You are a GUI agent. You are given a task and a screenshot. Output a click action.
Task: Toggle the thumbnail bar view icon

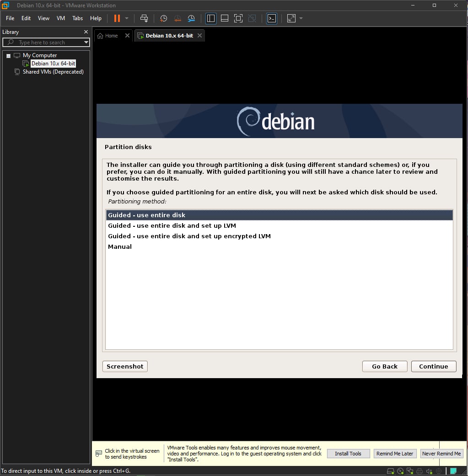(x=225, y=18)
